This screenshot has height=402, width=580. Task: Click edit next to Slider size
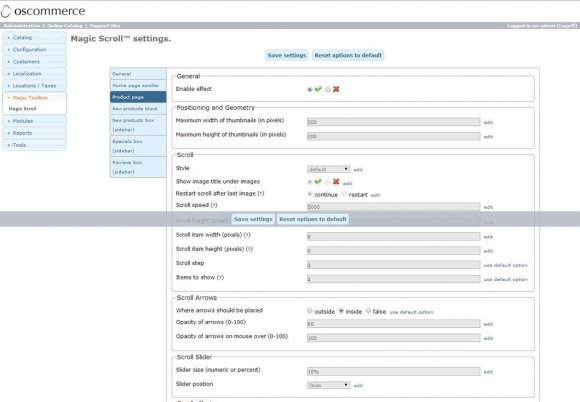(488, 372)
